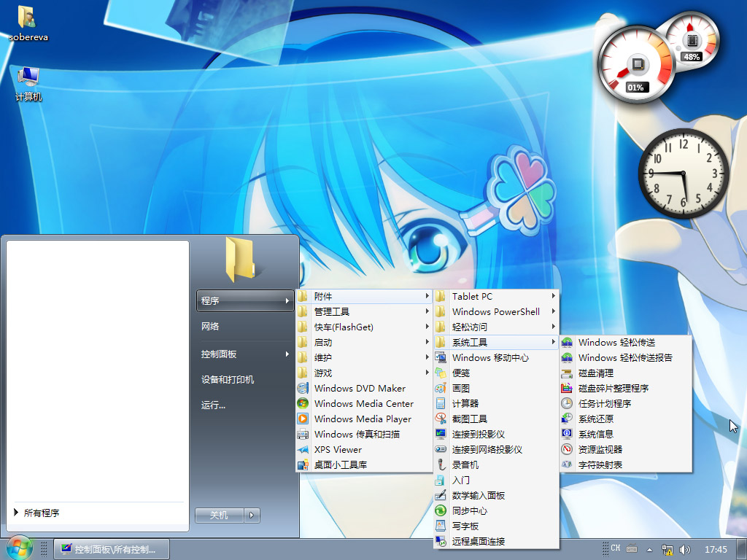This screenshot has width=747, height=560.
Task: Launch 录音机 recorder icon
Action: tap(441, 464)
